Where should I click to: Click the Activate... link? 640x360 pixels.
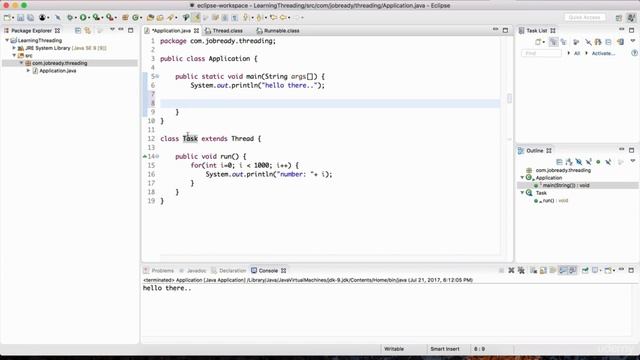(603, 53)
